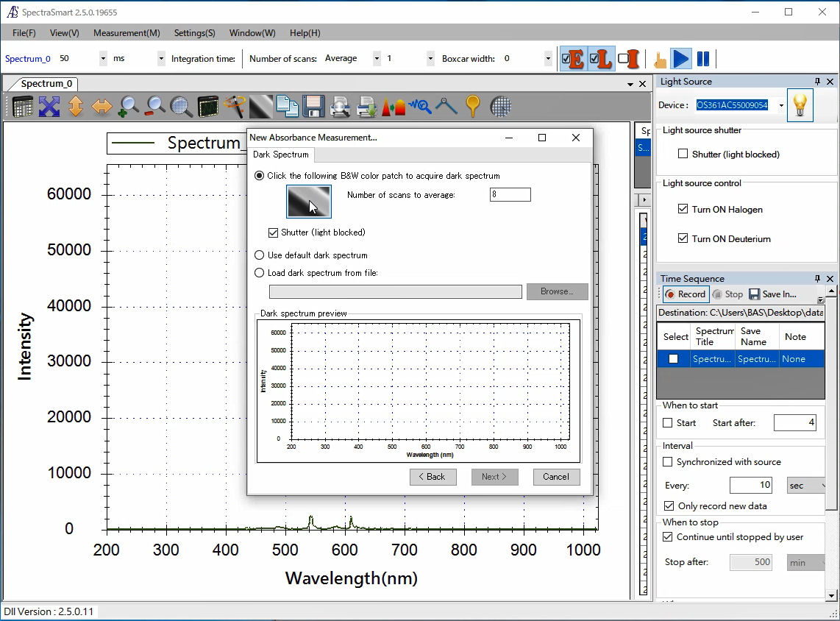Open the interval sec unit dropdown
Viewport: 840px width, 621px height.
click(807, 486)
